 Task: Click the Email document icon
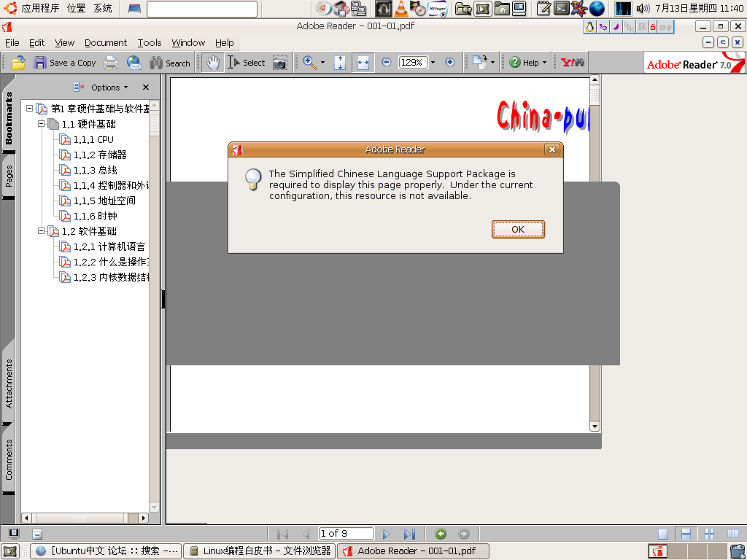click(134, 63)
